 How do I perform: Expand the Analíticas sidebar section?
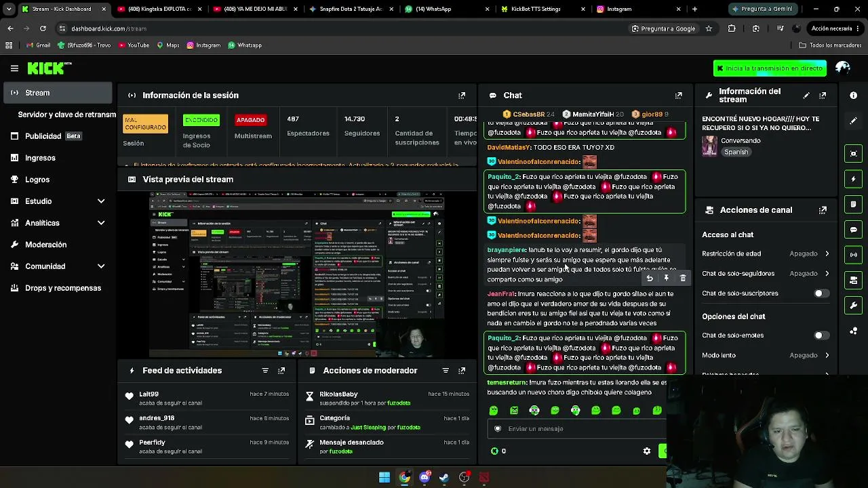[101, 223]
